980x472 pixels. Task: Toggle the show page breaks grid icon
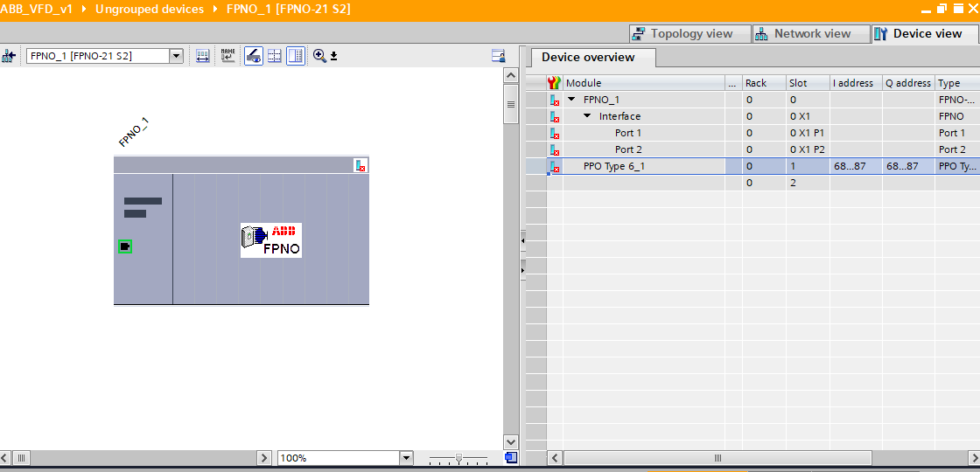[275, 56]
